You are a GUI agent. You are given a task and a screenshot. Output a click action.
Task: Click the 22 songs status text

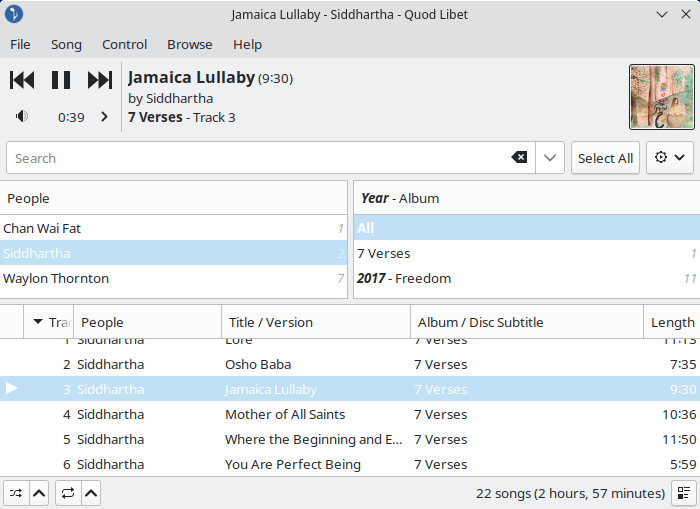click(x=570, y=493)
